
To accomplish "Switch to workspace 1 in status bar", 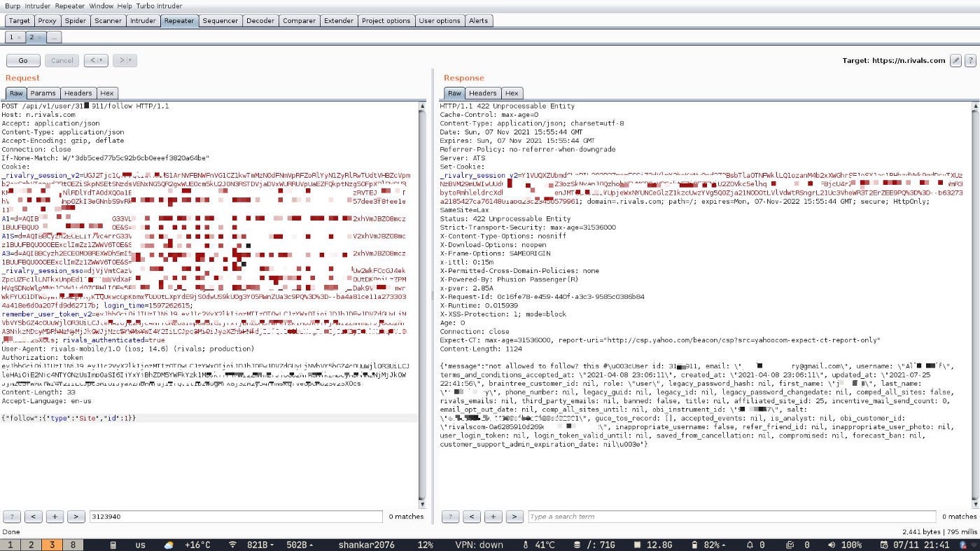I will coord(10,545).
